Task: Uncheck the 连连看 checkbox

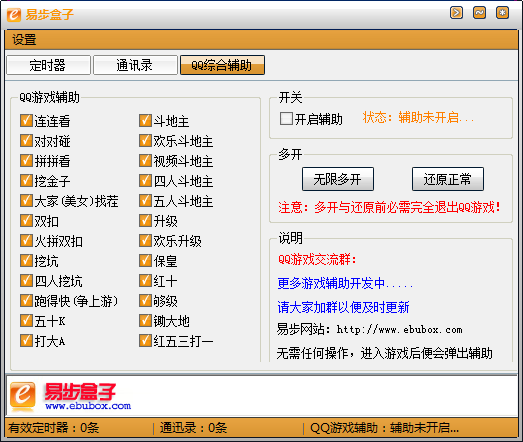Action: point(26,120)
